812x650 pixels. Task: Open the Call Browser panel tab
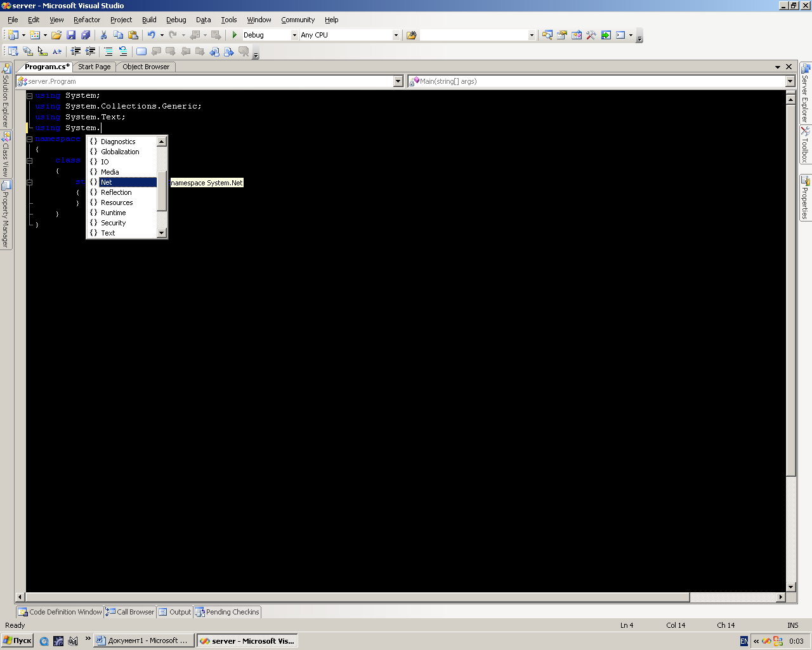coord(130,612)
